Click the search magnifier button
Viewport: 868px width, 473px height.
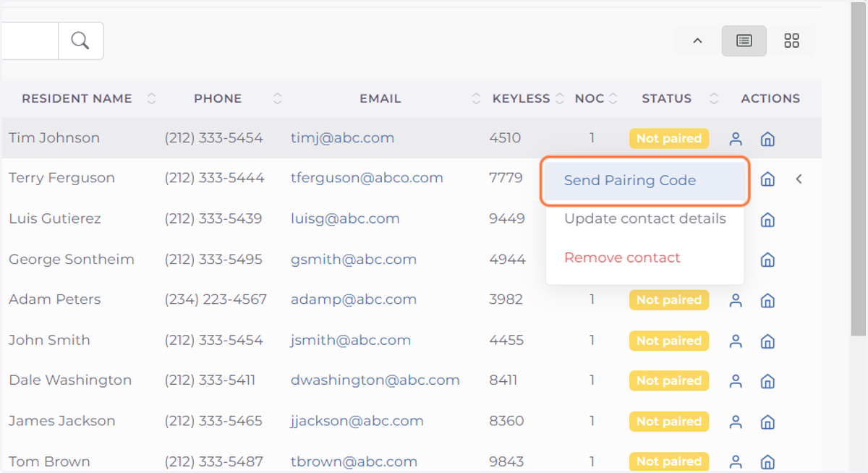[80, 41]
